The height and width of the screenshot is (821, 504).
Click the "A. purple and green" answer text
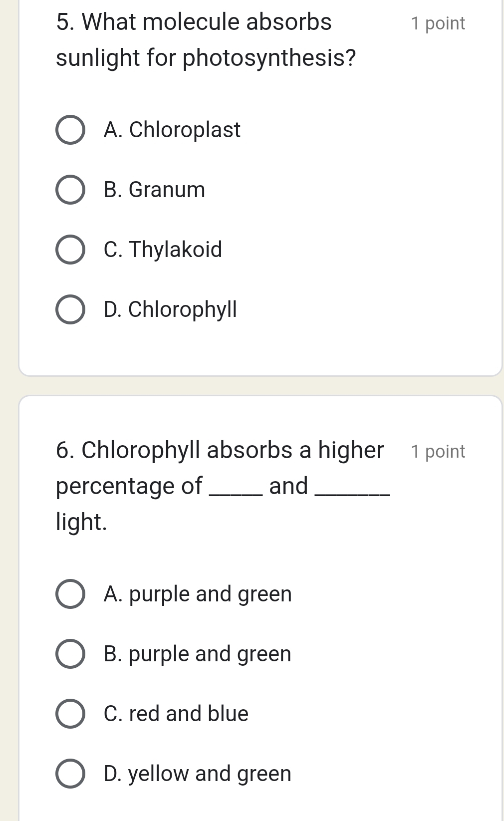198,594
